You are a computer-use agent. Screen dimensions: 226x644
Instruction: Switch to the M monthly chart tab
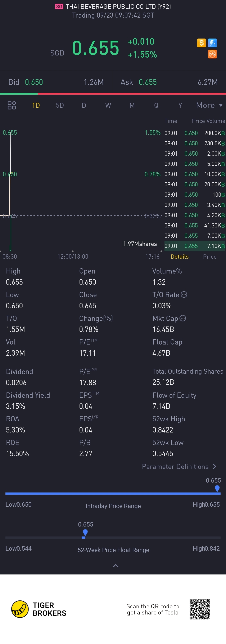coord(132,105)
